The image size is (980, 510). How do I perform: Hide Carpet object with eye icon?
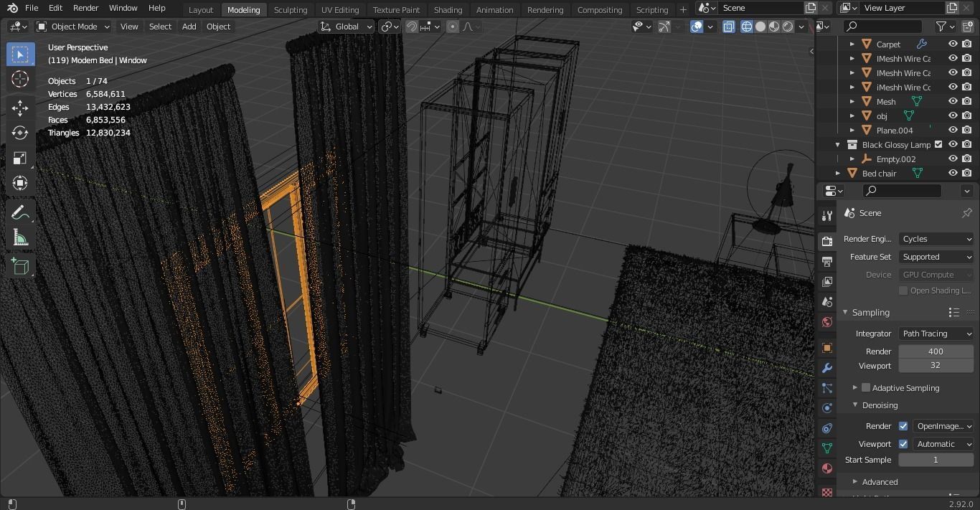(953, 44)
